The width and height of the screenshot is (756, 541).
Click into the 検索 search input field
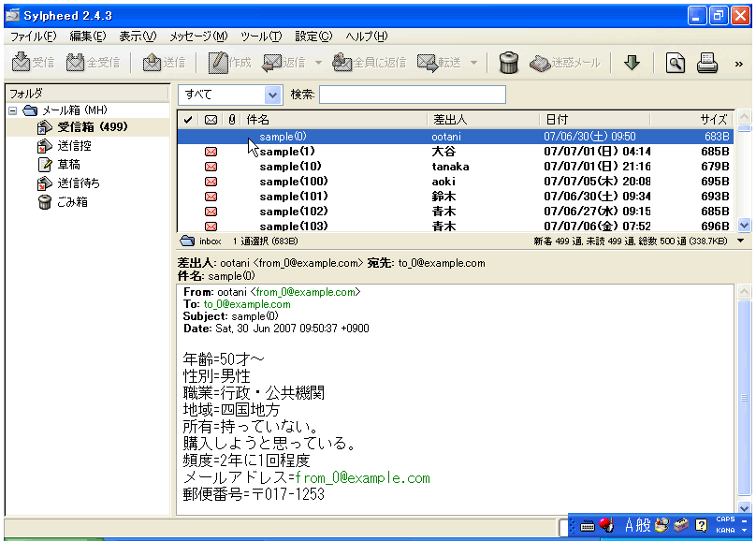[412, 95]
